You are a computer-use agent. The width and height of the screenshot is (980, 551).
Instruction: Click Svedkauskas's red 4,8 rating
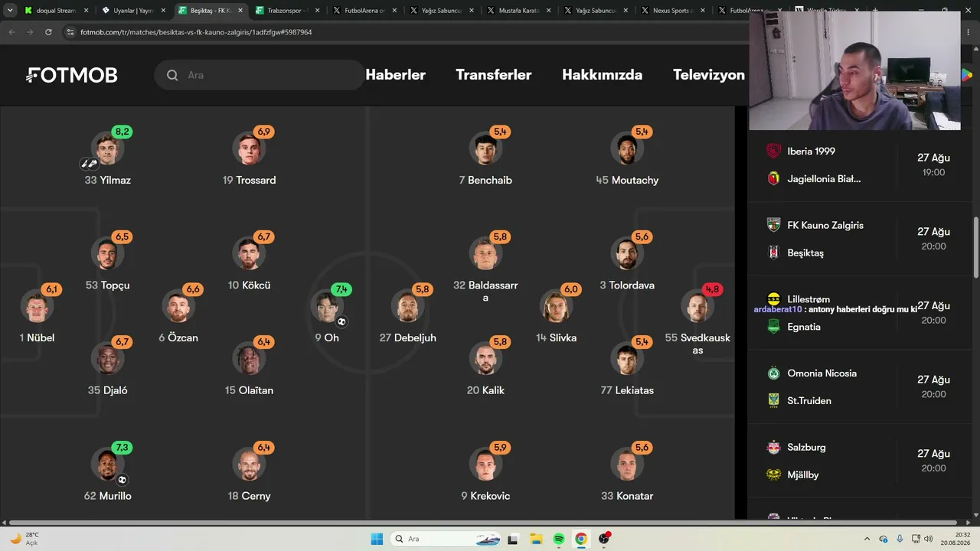[x=712, y=289]
